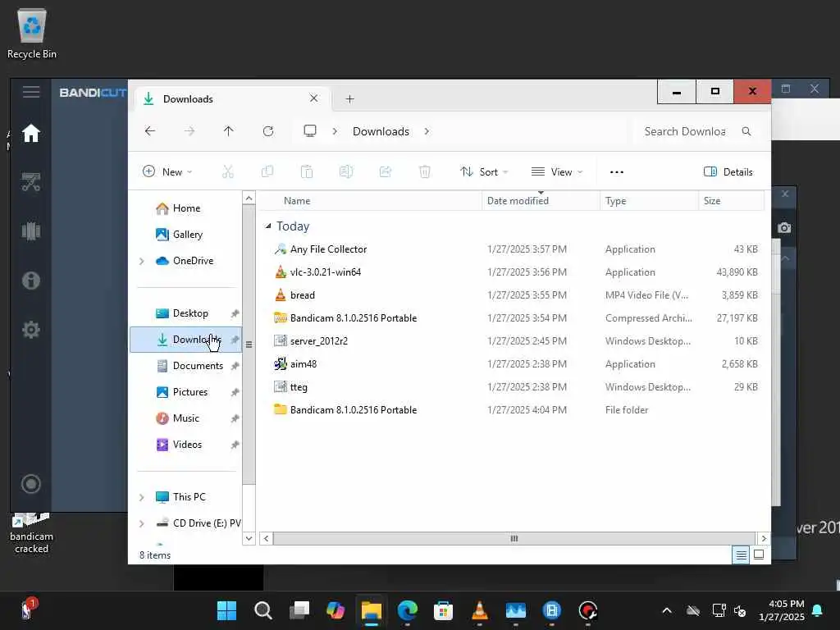This screenshot has width=840, height=630.
Task: Close the Downloads tab
Action: pyautogui.click(x=314, y=98)
